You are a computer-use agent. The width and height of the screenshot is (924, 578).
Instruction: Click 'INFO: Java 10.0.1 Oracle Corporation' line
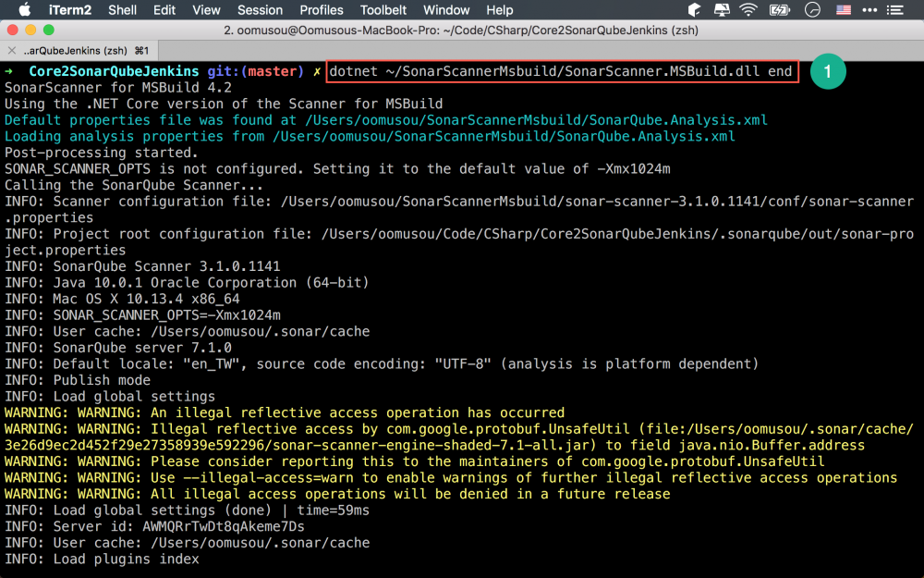[x=187, y=282]
